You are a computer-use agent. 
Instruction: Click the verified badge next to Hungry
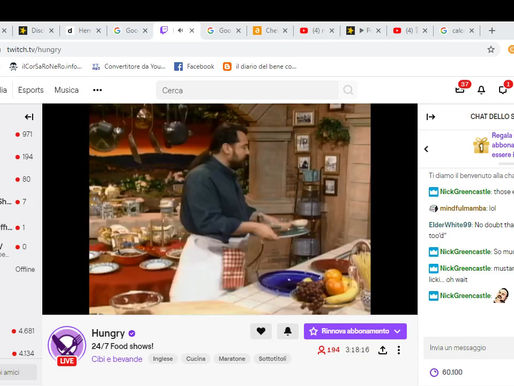tap(132, 333)
